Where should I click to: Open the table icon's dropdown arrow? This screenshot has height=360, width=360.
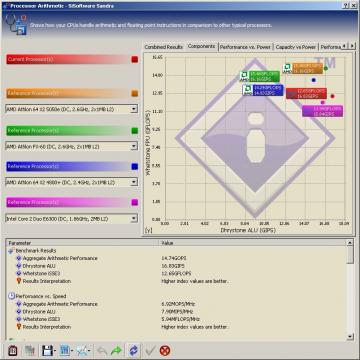72,351
